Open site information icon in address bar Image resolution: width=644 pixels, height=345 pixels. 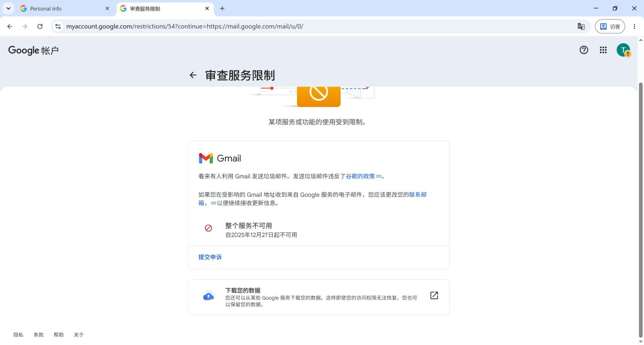pos(58,27)
